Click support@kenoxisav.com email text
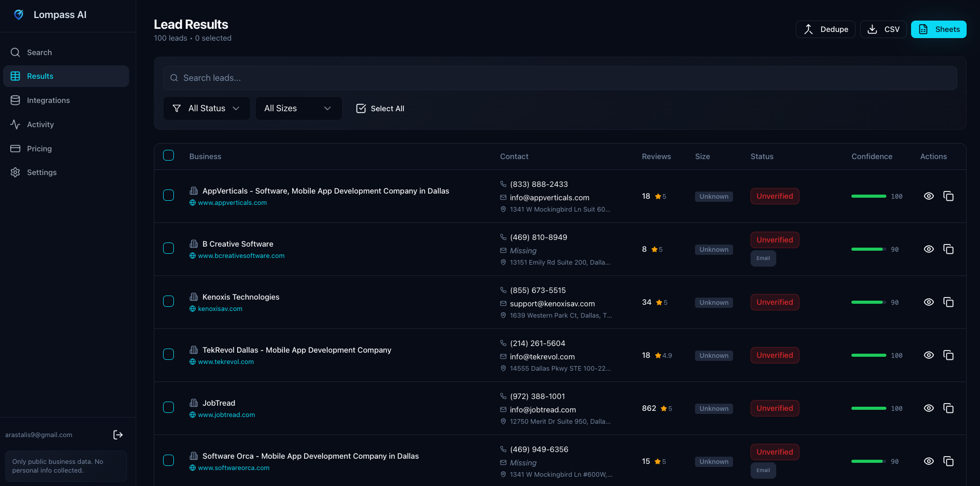The image size is (980, 486). tap(552, 304)
